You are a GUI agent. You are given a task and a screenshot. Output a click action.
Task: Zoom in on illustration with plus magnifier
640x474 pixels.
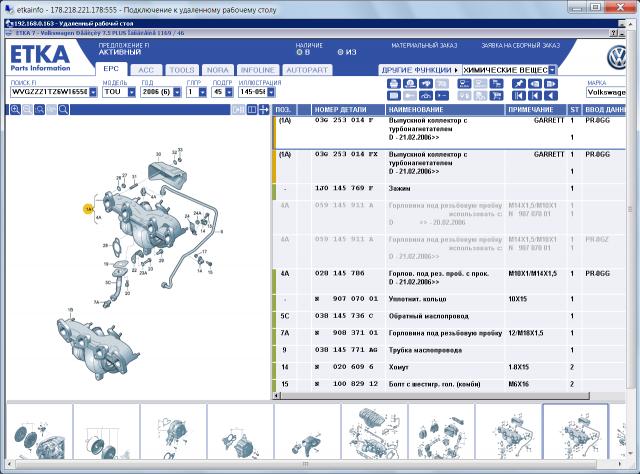tap(15, 109)
